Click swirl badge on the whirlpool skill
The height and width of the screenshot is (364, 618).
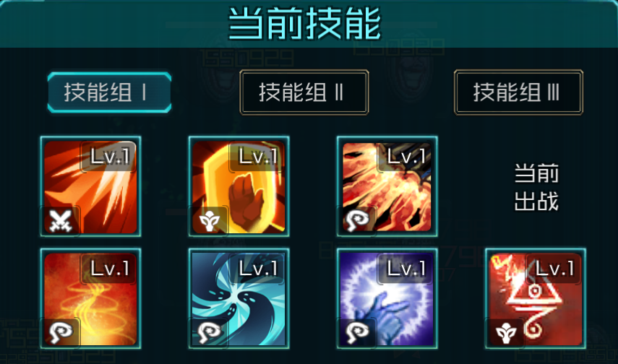[x=209, y=332]
